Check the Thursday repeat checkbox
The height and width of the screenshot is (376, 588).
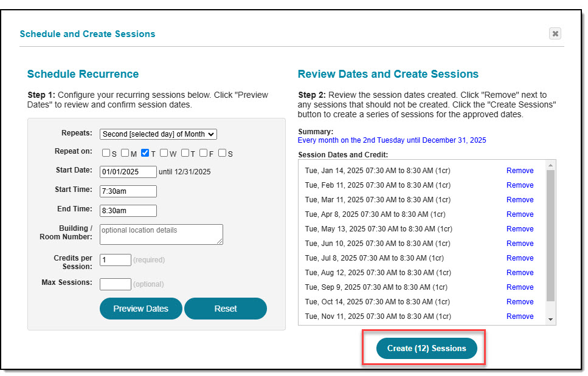pyautogui.click(x=185, y=153)
